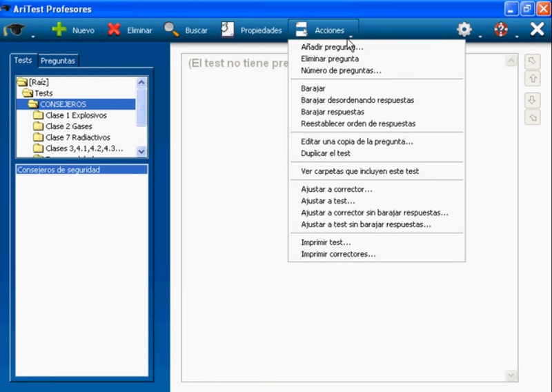Screen dimensions: 552x392
Task: Click the Acciones toolbar icon
Action: (302, 30)
